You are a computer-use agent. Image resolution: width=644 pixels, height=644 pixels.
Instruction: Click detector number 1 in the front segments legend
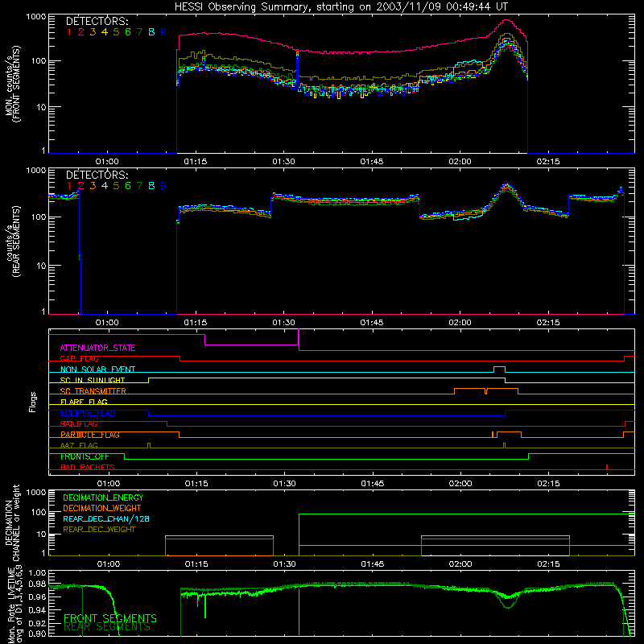69,32
